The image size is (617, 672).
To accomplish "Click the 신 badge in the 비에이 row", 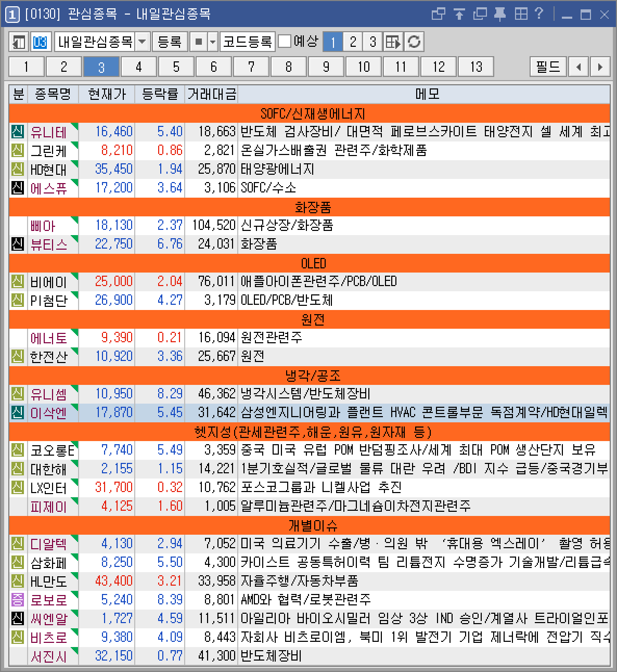I will [18, 281].
